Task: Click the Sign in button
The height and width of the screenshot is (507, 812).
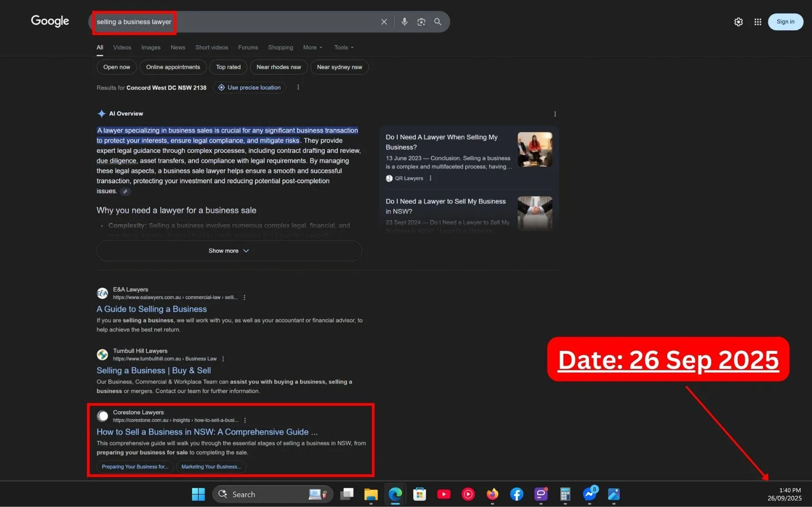Action: (x=785, y=21)
